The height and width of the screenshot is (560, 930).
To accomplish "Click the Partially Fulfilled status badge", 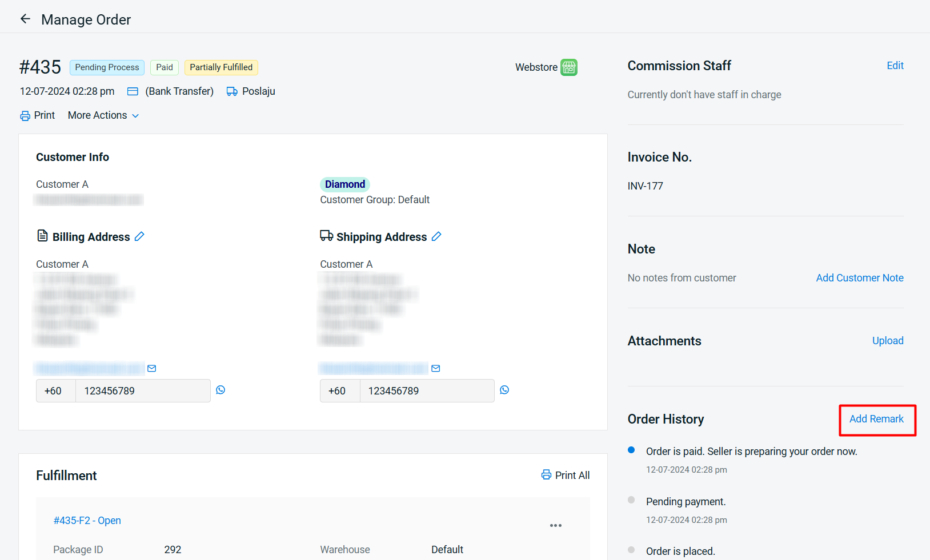I will [x=221, y=67].
